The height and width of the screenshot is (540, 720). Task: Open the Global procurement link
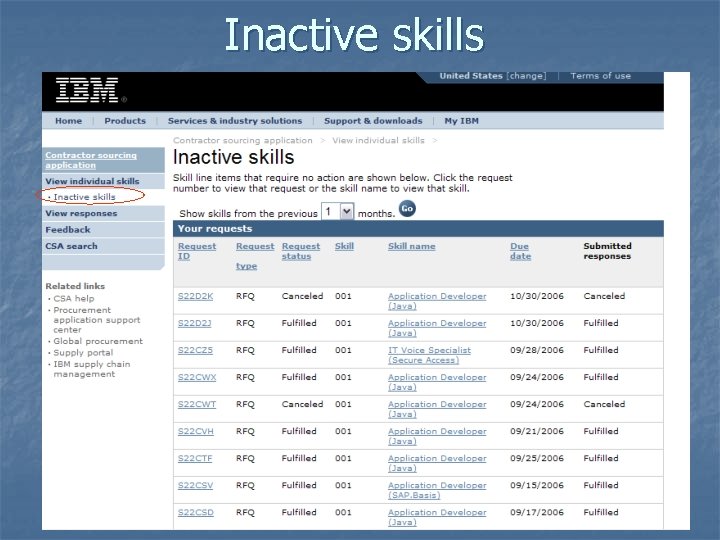click(98, 341)
